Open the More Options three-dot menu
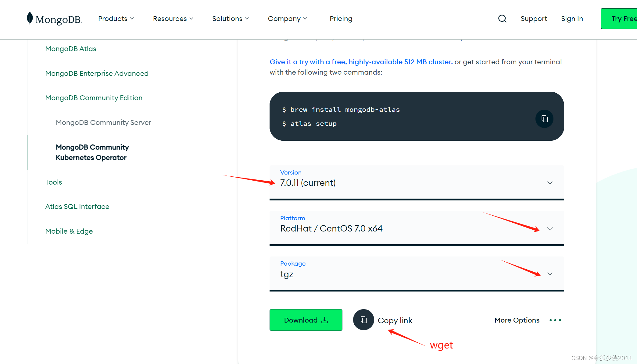 click(555, 320)
